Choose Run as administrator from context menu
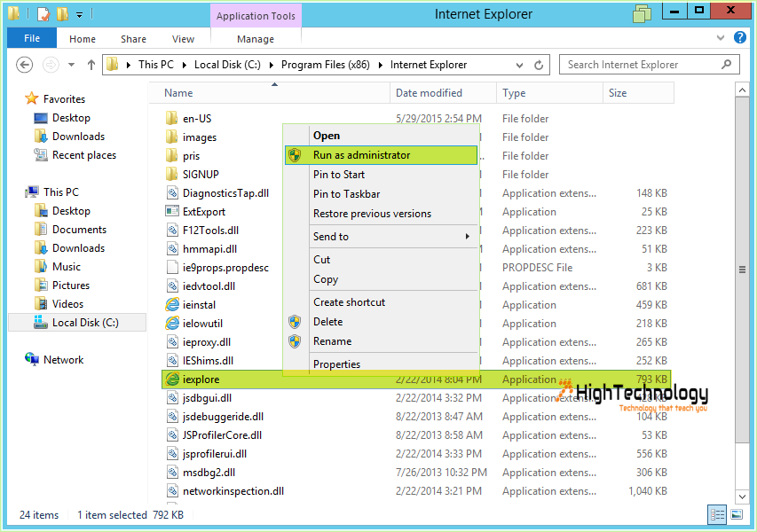Screen dimensions: 757x532 (x=381, y=155)
